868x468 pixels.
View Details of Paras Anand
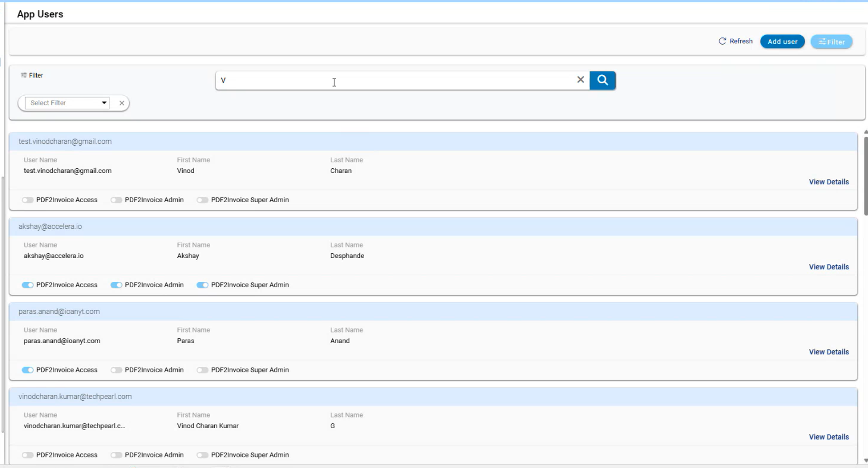pos(828,352)
